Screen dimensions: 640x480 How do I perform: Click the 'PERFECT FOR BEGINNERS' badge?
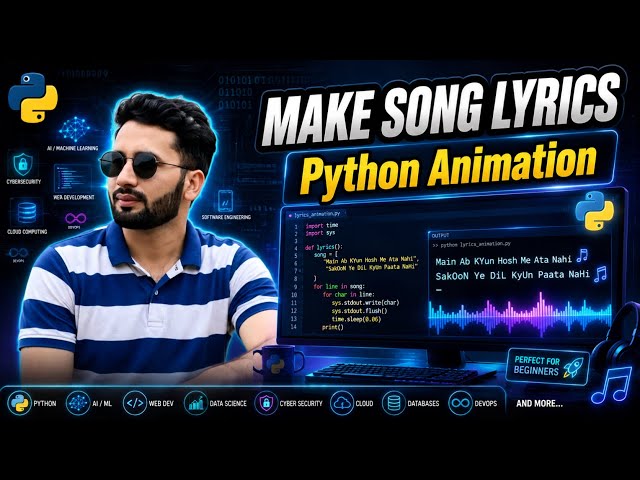[548, 366]
